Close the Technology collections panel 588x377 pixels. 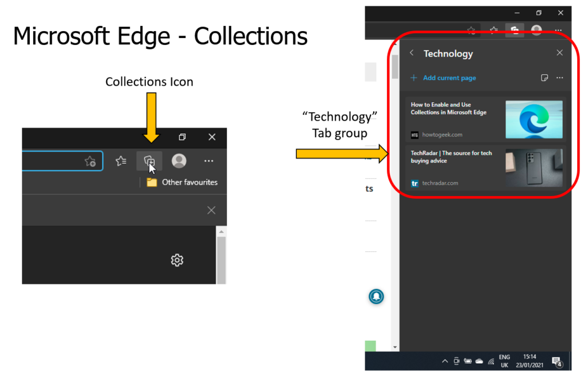tap(559, 52)
